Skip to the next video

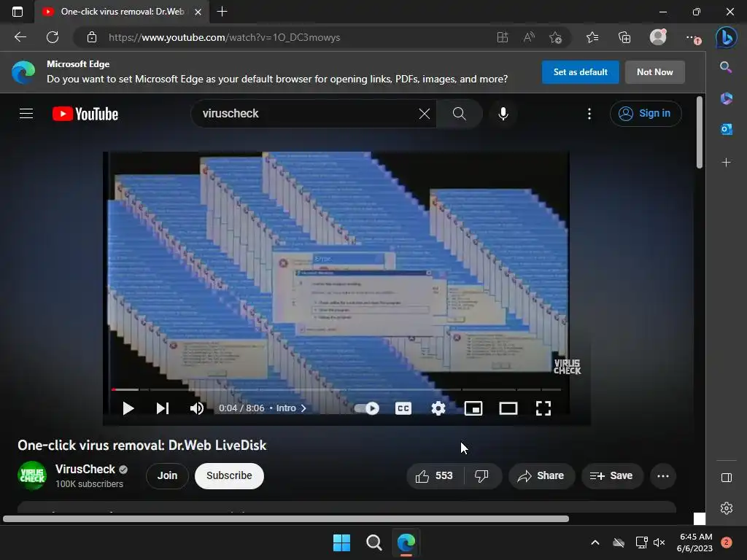[163, 408]
